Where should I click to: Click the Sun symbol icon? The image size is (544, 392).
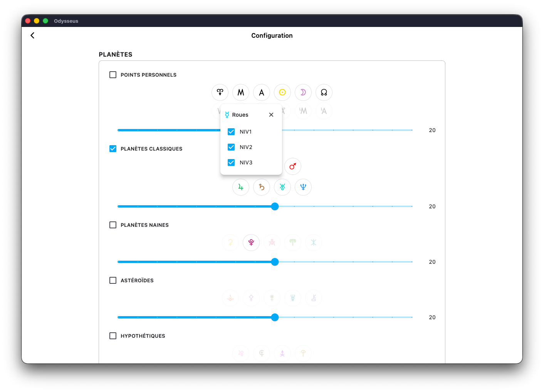(282, 92)
